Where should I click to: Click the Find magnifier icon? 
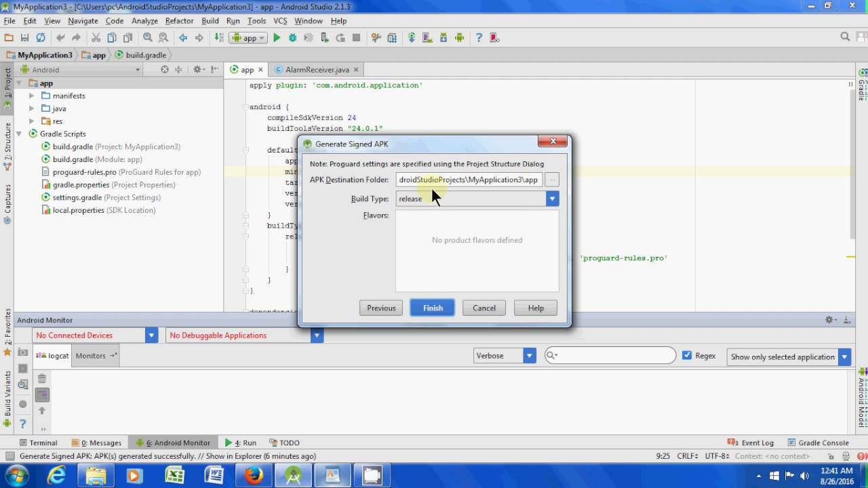point(147,38)
